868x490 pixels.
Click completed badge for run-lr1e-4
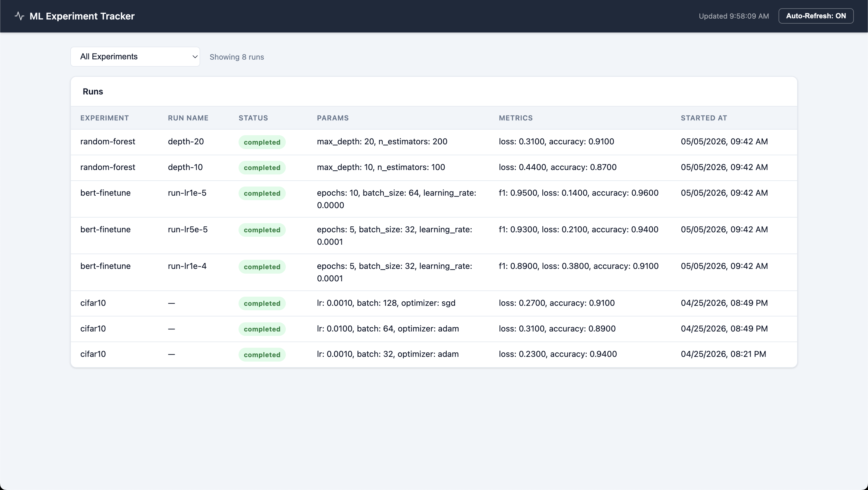tap(262, 267)
